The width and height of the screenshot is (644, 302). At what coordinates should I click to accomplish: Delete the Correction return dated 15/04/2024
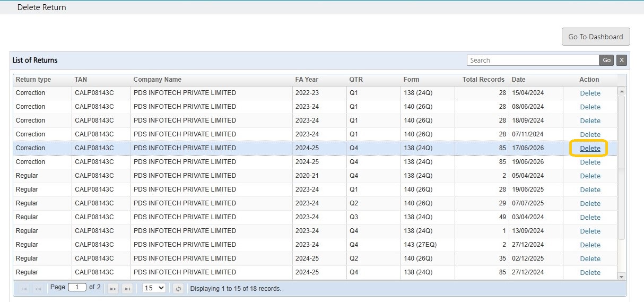[x=590, y=93]
